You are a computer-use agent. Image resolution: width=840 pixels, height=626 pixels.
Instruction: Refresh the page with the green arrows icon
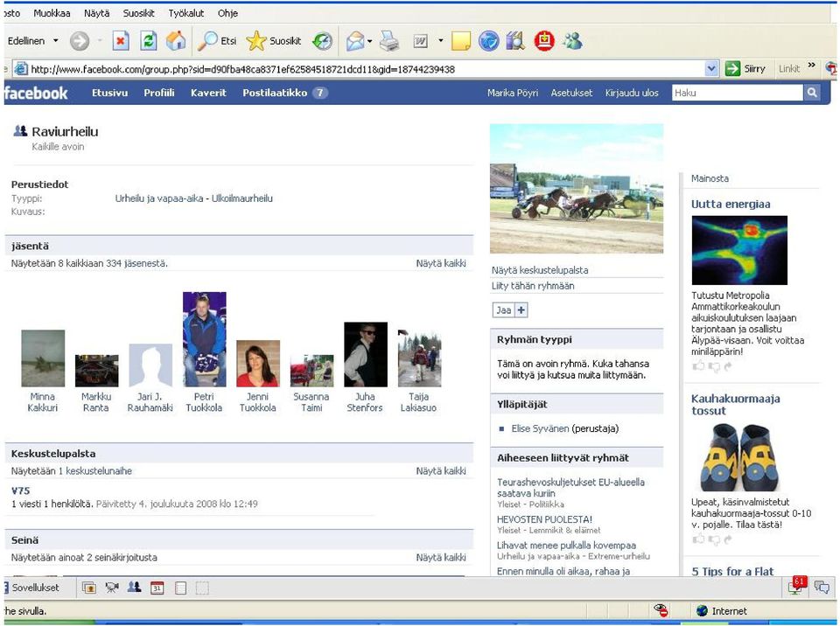(149, 41)
